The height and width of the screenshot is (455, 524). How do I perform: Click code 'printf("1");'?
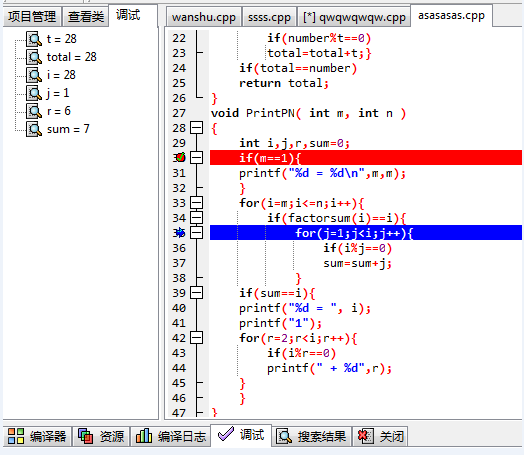point(280,323)
